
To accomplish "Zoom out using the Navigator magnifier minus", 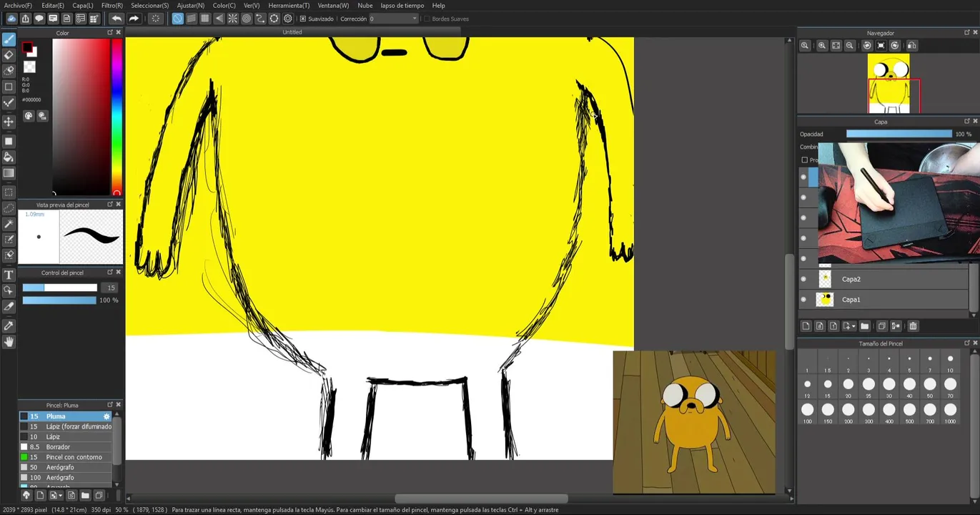I will click(x=849, y=45).
